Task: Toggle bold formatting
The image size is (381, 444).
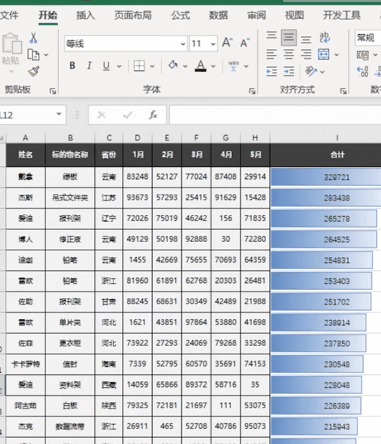Action: (72, 66)
